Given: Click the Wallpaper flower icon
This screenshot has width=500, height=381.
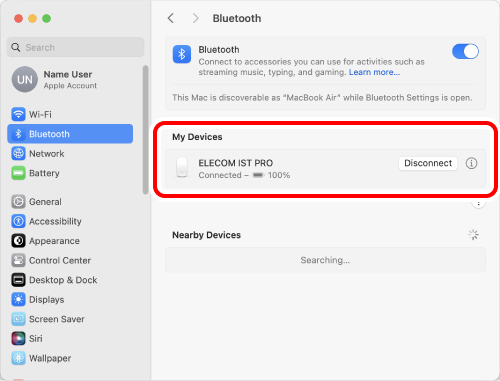Looking at the screenshot, I should click(18, 358).
